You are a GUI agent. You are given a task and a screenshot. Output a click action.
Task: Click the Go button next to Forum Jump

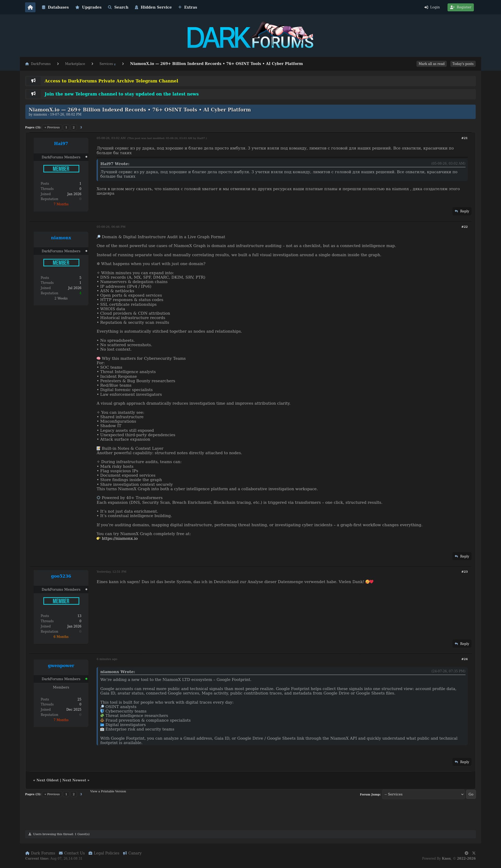click(x=471, y=794)
